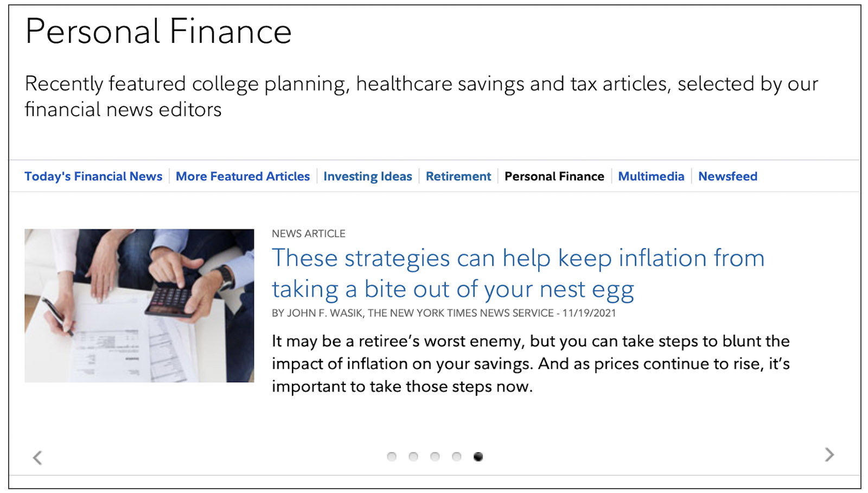Open the Investing Ideas section
Image resolution: width=868 pixels, height=493 pixels.
click(x=367, y=176)
